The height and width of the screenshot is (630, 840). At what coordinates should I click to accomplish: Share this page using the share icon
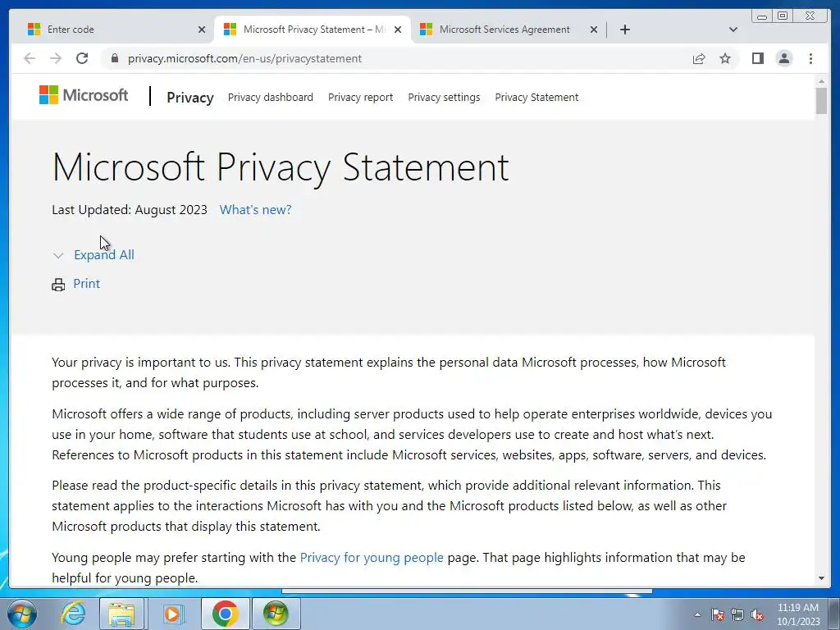pyautogui.click(x=699, y=58)
